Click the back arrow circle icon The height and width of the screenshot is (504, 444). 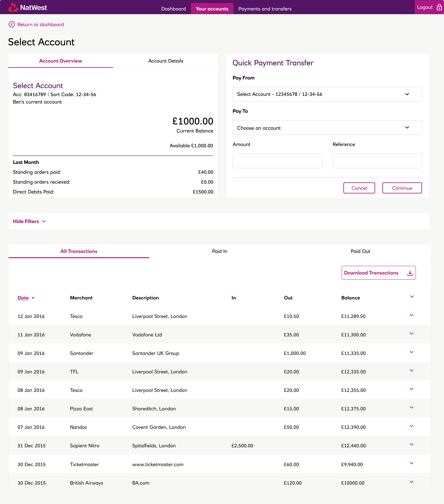(x=12, y=24)
